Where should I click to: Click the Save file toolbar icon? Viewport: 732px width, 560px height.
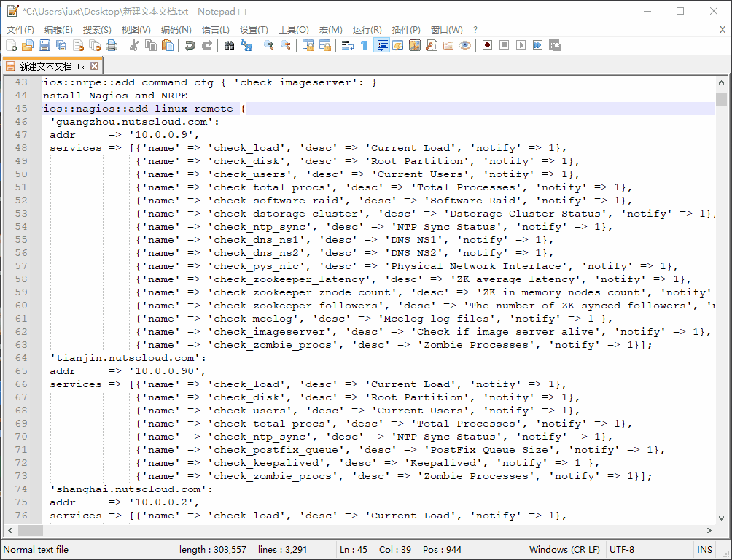coord(45,45)
